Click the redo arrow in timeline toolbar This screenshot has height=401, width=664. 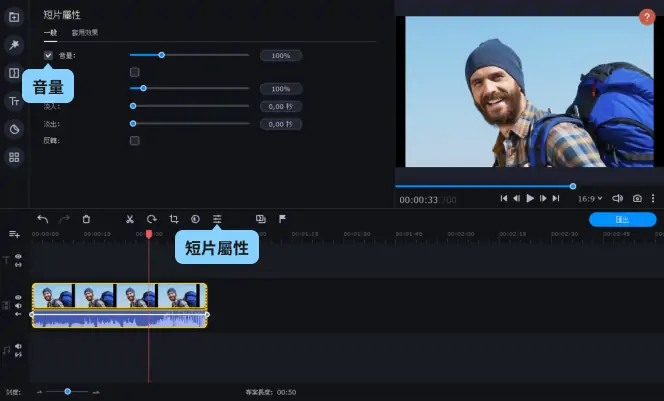pyautogui.click(x=64, y=219)
